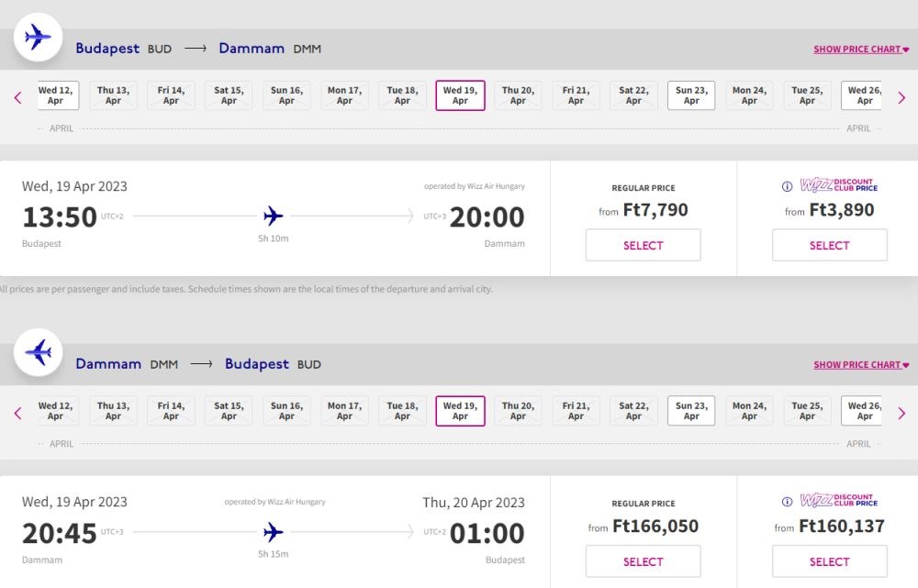Click the 13:50 Budapest flight card

(x=274, y=218)
